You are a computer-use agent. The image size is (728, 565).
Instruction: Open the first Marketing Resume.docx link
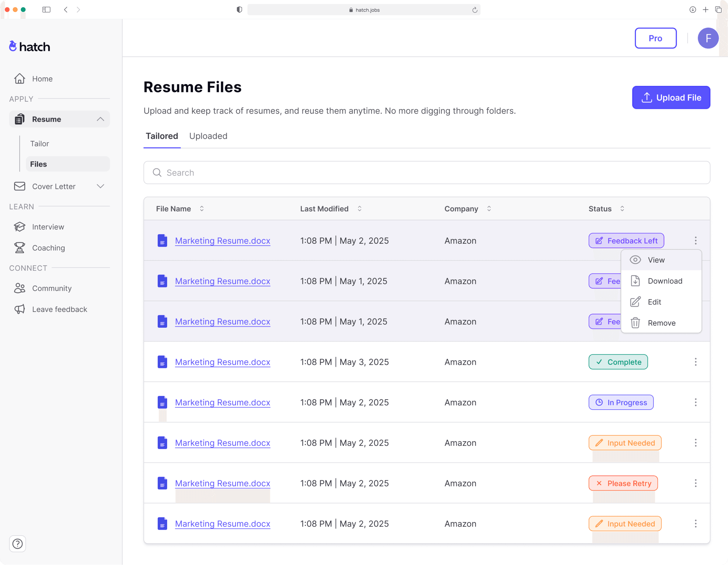pos(222,241)
